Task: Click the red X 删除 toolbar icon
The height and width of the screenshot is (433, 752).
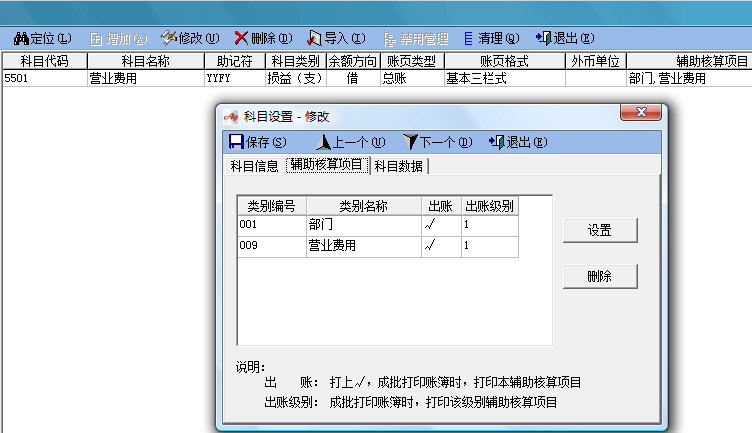Action: (242, 39)
